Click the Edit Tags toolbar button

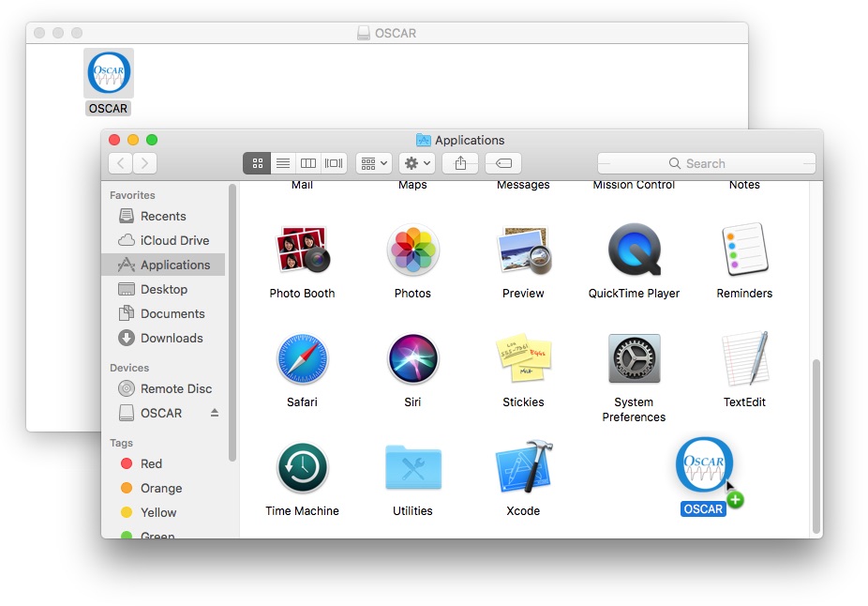[503, 163]
